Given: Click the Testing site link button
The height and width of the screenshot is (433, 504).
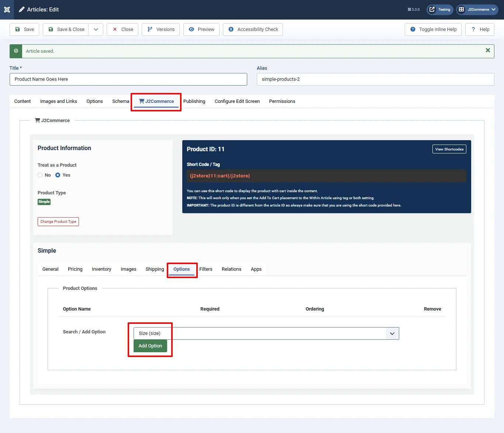Looking at the screenshot, I should point(440,10).
